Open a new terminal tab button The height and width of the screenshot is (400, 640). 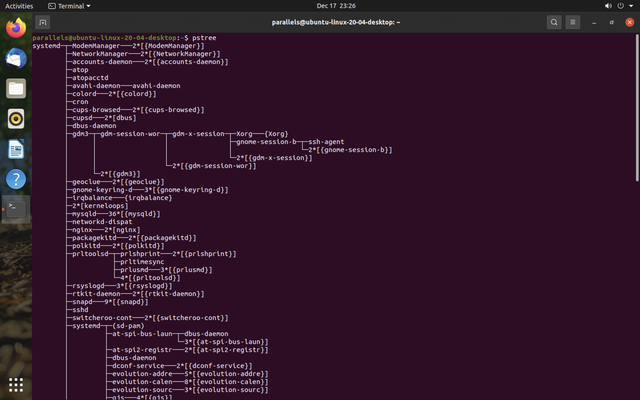(x=42, y=22)
